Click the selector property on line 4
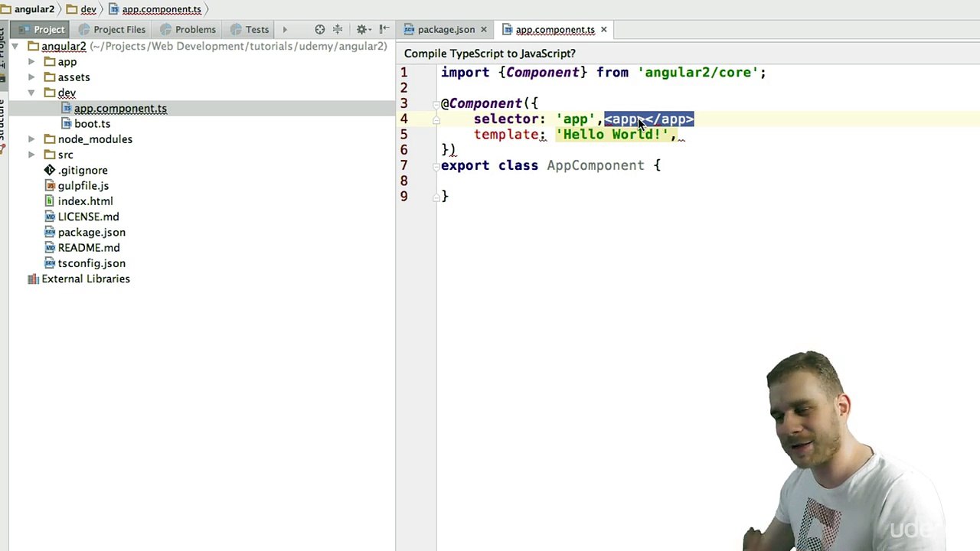Screen dimensions: 980x551 tap(505, 119)
